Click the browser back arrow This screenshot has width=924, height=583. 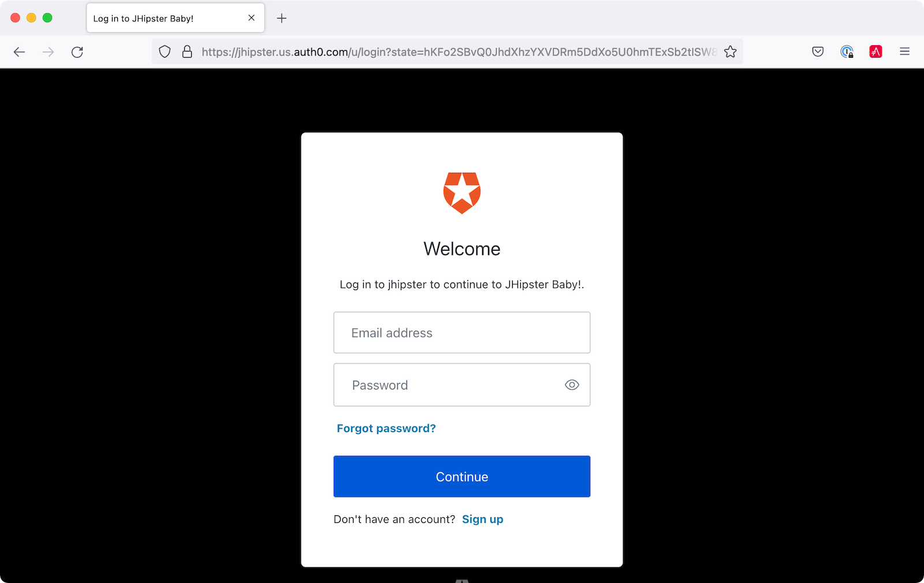[x=19, y=52]
